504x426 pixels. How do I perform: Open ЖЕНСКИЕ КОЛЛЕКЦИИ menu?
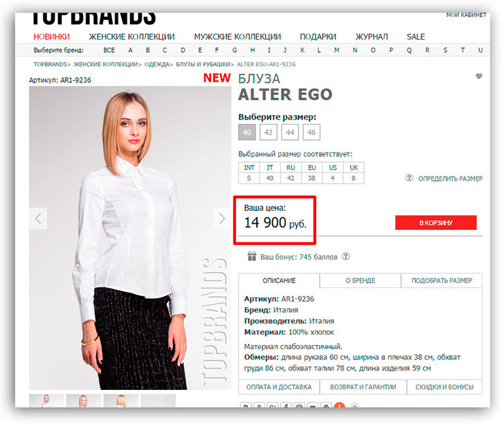click(x=132, y=37)
